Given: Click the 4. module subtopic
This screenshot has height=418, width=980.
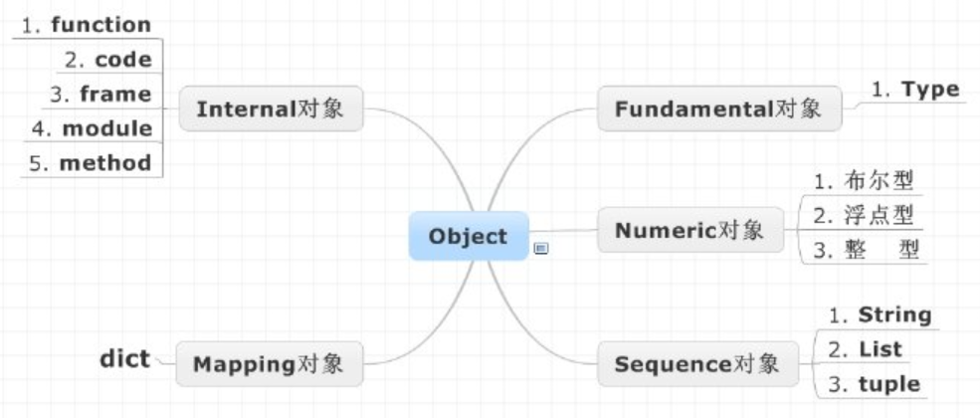Looking at the screenshot, I should coord(93,128).
